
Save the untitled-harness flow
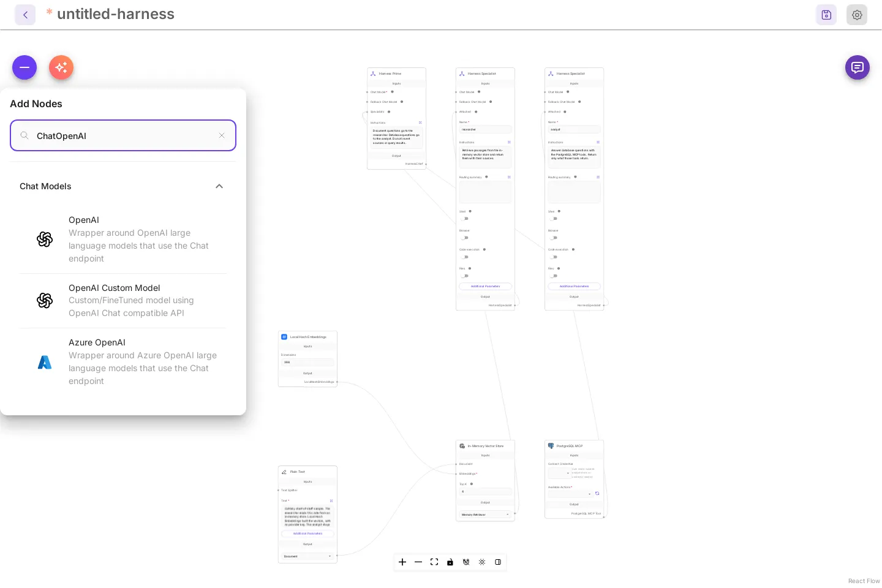826,15
